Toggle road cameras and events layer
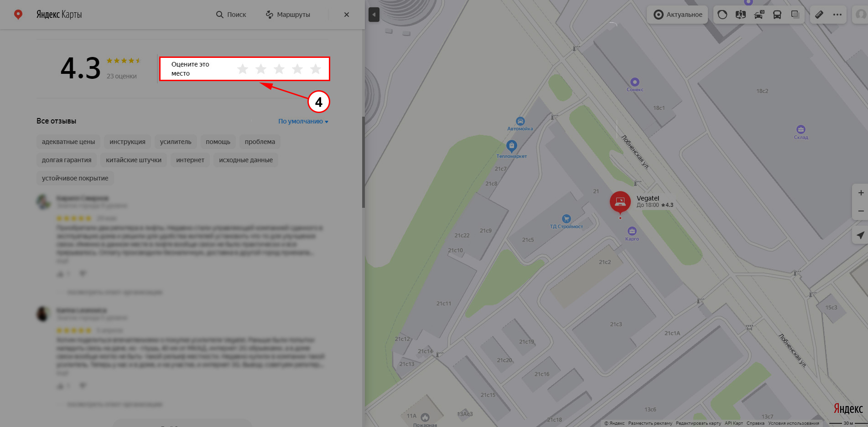The height and width of the screenshot is (427, 868). click(x=759, y=15)
